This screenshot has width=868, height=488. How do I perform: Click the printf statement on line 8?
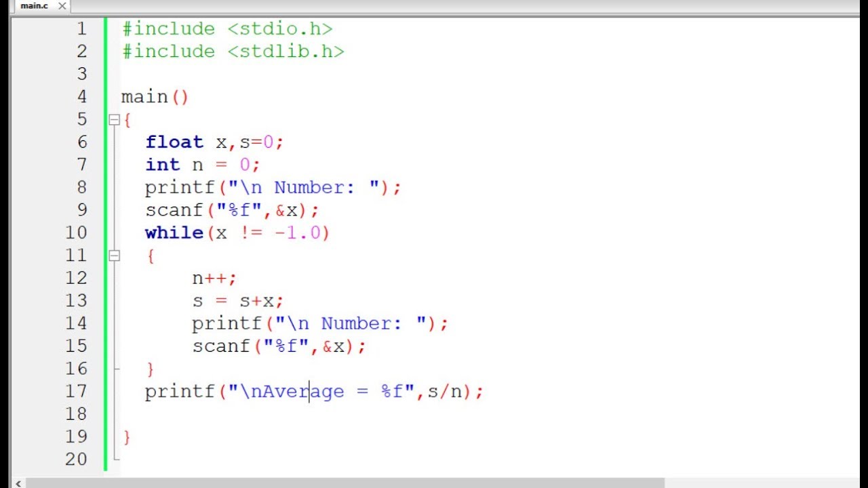(273, 188)
